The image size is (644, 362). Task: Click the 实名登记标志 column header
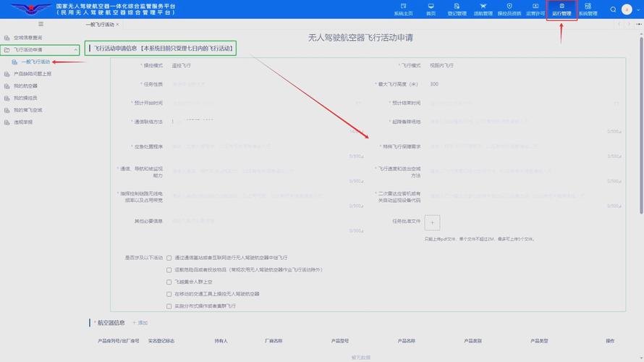point(161,341)
